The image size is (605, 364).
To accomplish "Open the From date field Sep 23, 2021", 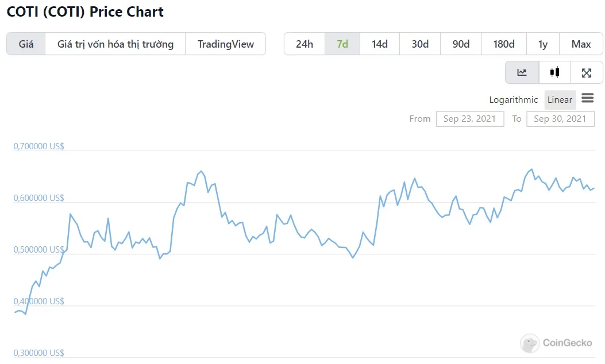I will click(x=470, y=119).
